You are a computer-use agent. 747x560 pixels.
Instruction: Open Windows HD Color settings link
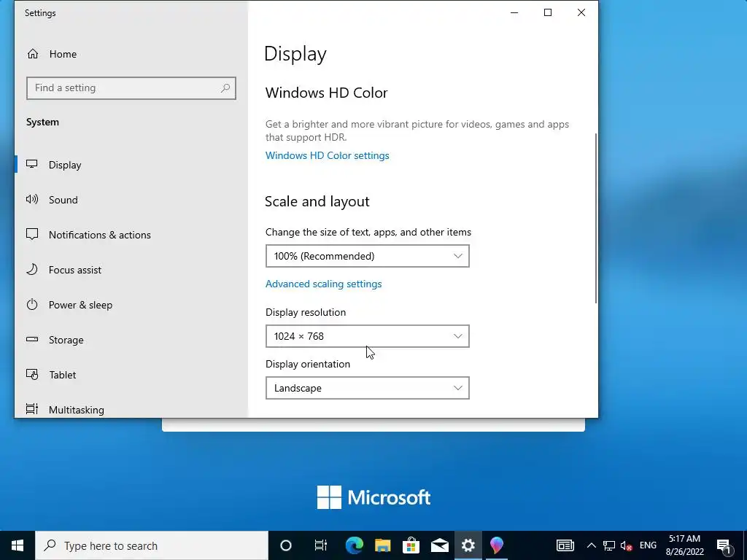coord(328,156)
